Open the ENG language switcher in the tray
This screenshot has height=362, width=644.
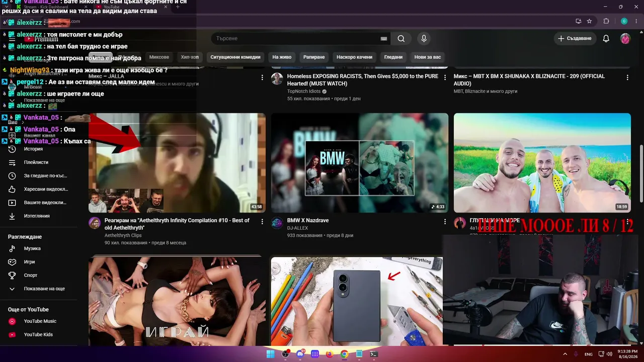(589, 354)
